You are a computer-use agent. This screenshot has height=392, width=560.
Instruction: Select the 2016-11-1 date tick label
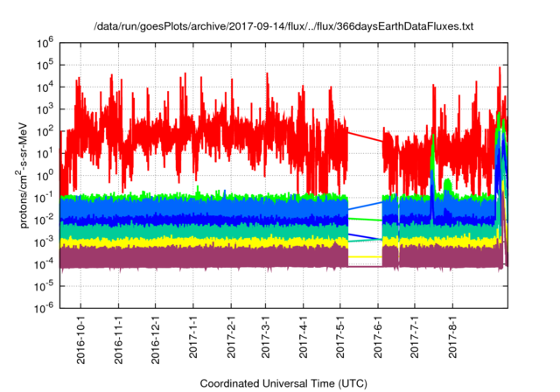[119, 336]
